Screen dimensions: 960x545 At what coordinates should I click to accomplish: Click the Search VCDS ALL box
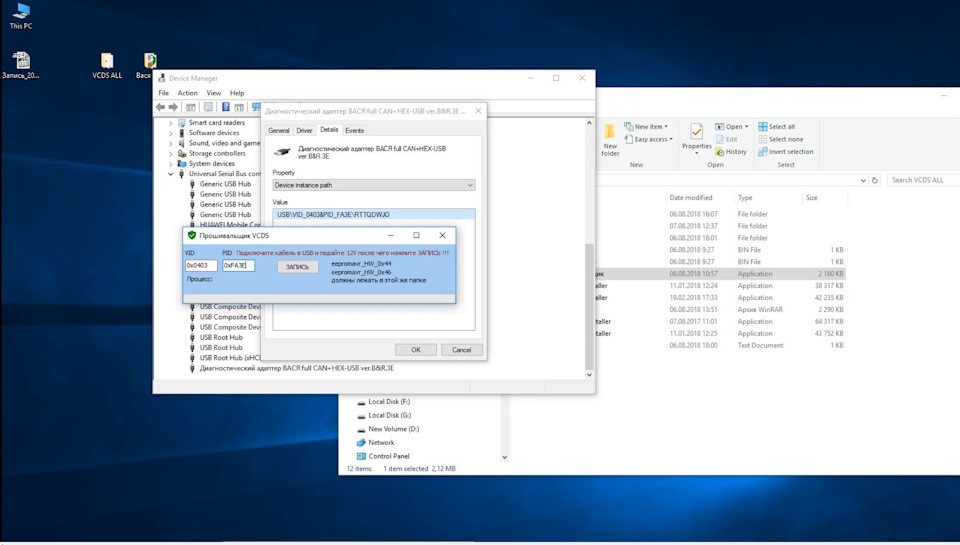[x=923, y=180]
